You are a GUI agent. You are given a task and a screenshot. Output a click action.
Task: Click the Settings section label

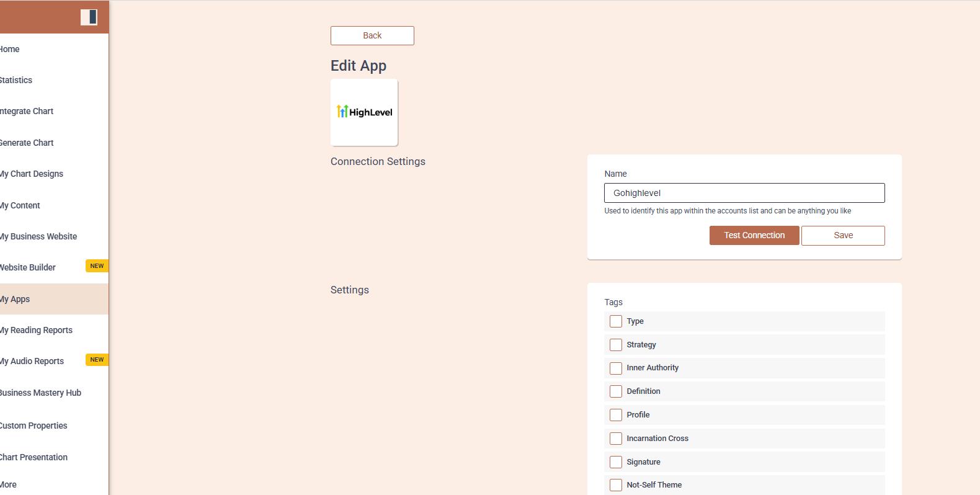[x=350, y=290]
